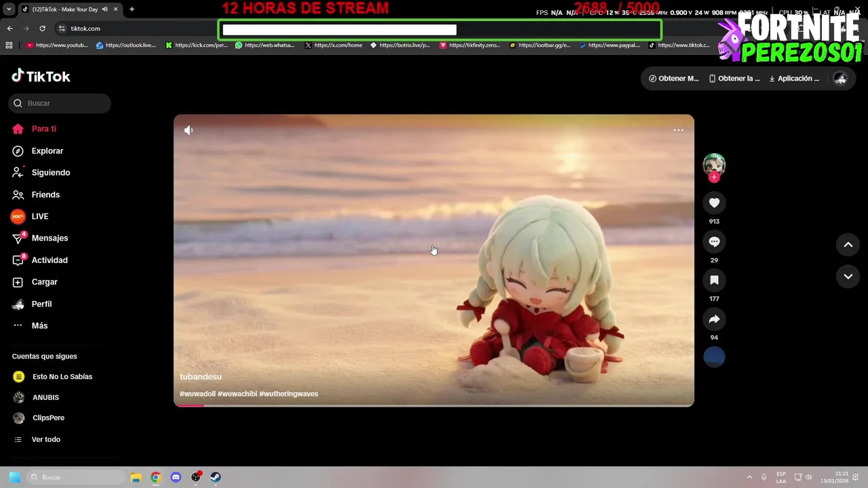
Task: Go to the previous video with up chevron
Action: click(848, 245)
